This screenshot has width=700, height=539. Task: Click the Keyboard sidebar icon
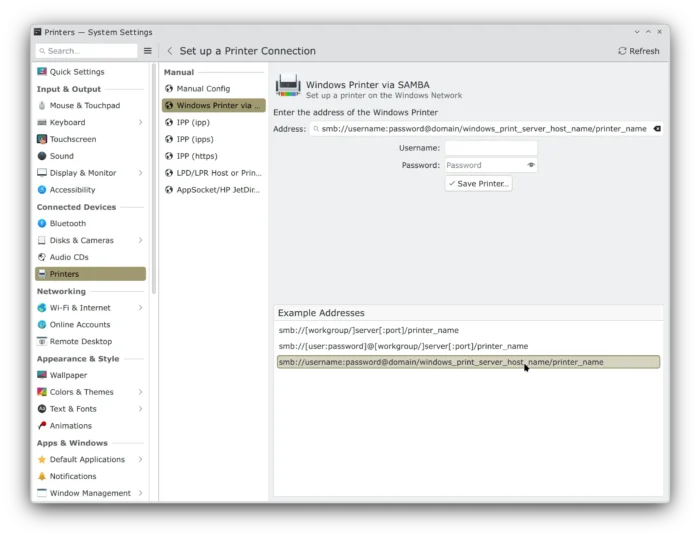[42, 122]
